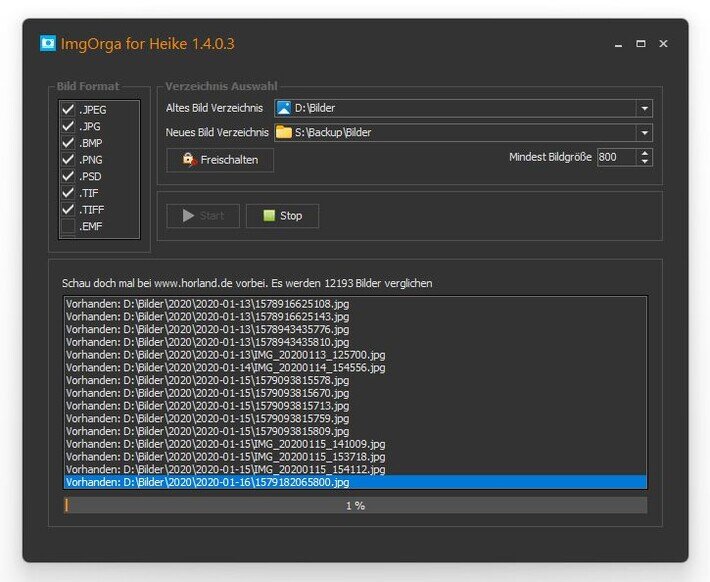Click the Neues Bild Verzeichnis label
This screenshot has width=710, height=582.
click(217, 132)
